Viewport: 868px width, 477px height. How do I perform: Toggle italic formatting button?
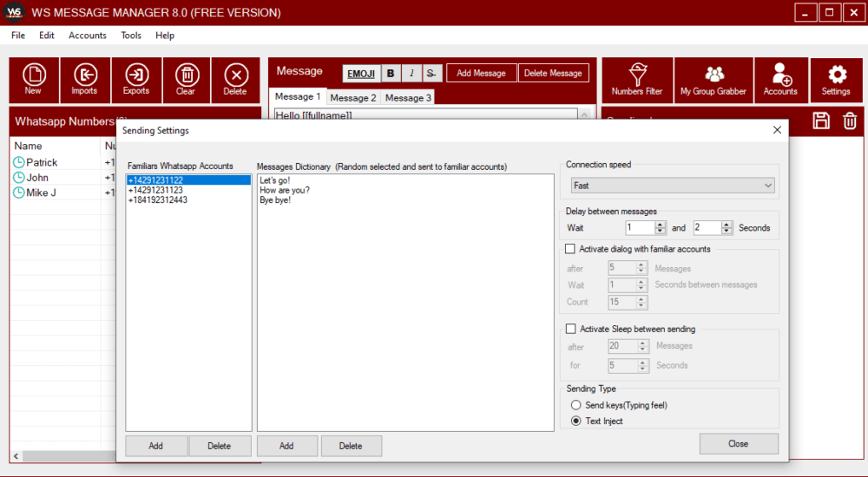pos(411,73)
